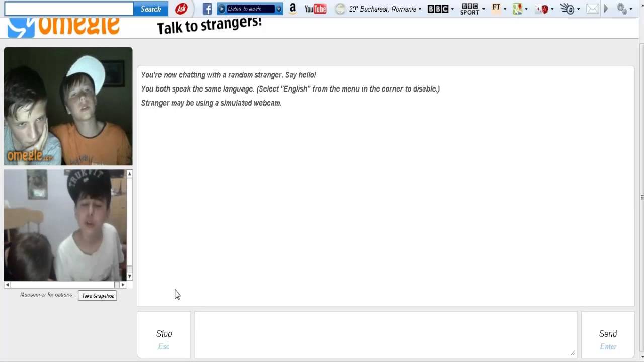The height and width of the screenshot is (362, 644).
Task: Expand the BBC dropdown arrow
Action: point(452,9)
